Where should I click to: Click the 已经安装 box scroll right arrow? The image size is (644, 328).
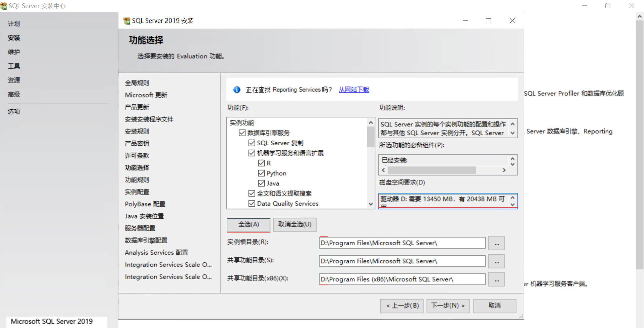click(x=504, y=170)
